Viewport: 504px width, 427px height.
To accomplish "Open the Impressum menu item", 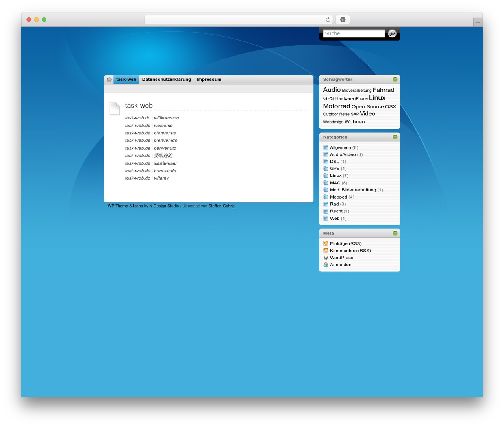I will 209,80.
